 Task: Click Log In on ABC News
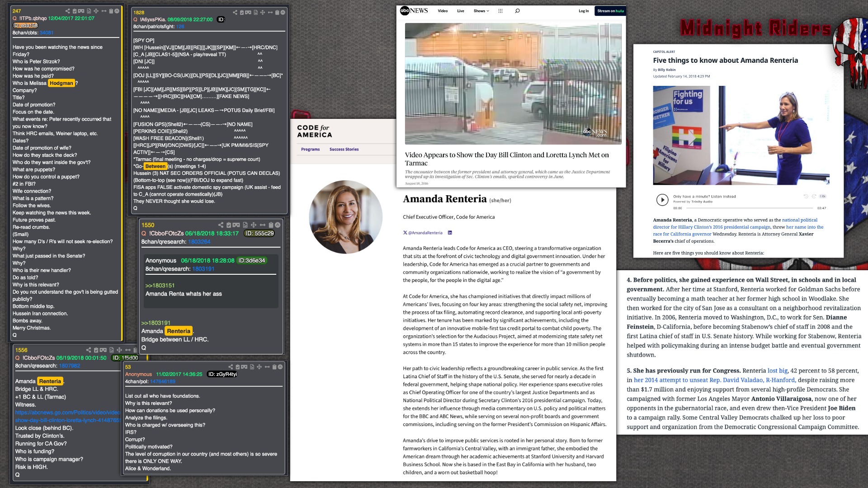[x=584, y=11]
